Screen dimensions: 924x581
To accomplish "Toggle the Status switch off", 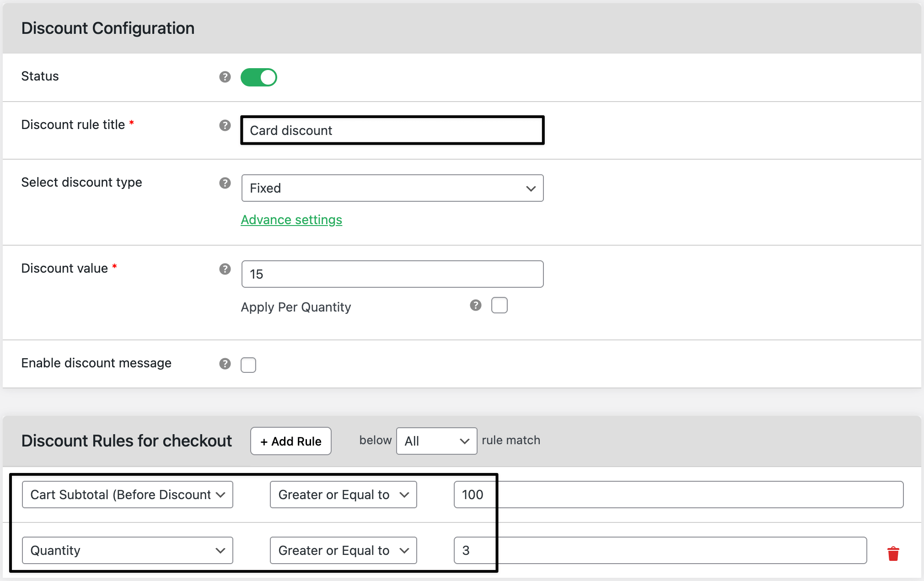I will point(258,77).
